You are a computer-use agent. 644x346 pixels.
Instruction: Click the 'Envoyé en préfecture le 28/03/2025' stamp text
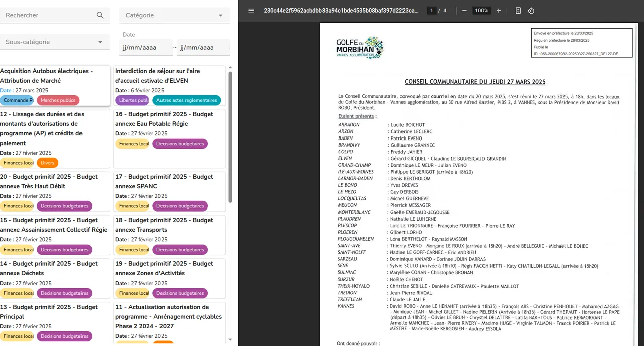[x=563, y=33]
